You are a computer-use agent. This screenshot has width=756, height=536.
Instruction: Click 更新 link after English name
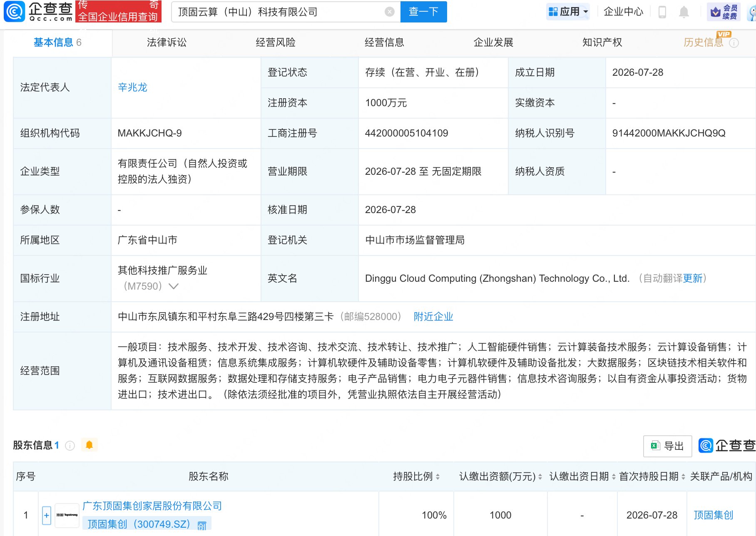coord(693,278)
